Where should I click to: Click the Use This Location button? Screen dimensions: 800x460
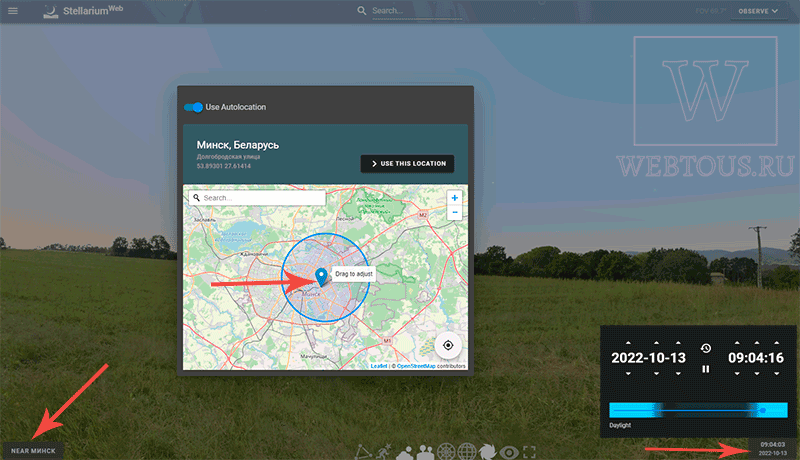407,164
